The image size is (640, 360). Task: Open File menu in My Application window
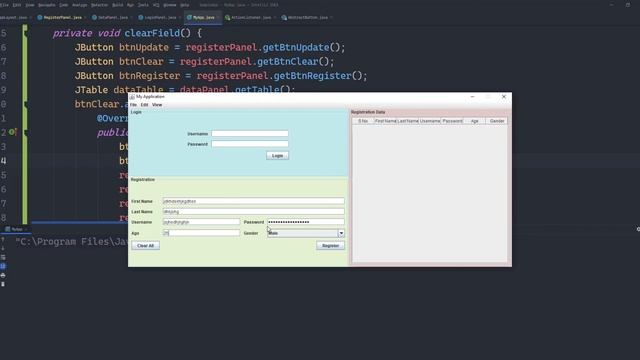[133, 105]
